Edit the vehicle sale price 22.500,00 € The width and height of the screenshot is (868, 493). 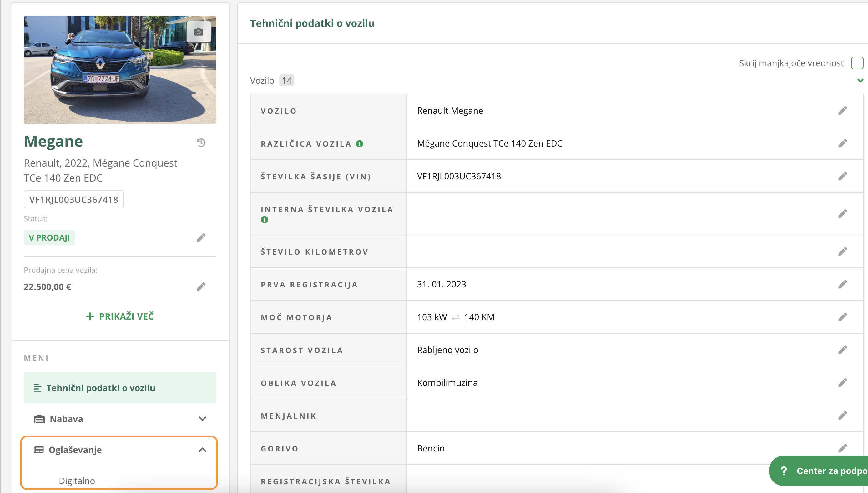pyautogui.click(x=201, y=287)
